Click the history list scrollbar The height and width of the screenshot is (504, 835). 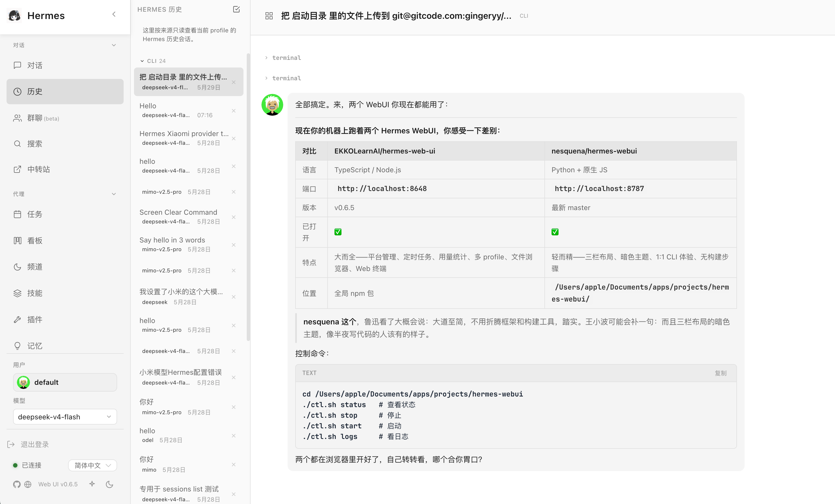pos(248,196)
